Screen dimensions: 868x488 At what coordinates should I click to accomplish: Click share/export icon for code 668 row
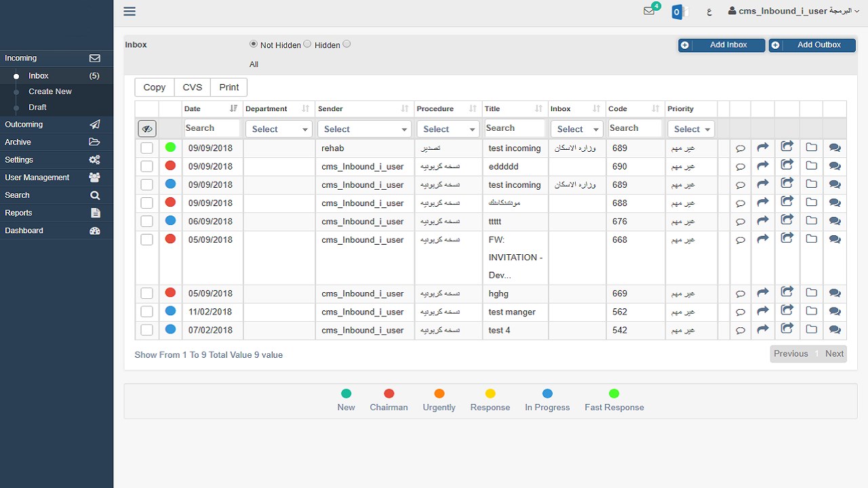point(787,238)
